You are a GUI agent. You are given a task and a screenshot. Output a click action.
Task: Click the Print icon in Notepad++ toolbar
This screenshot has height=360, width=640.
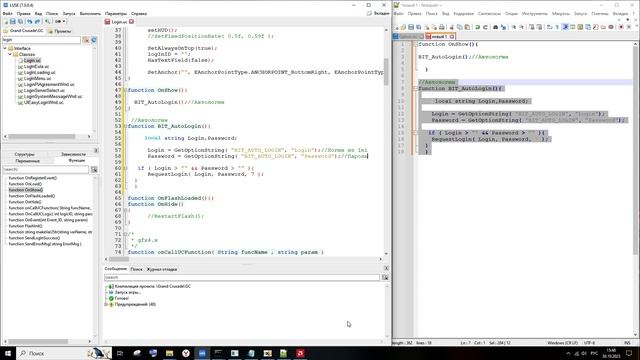click(x=442, y=27)
